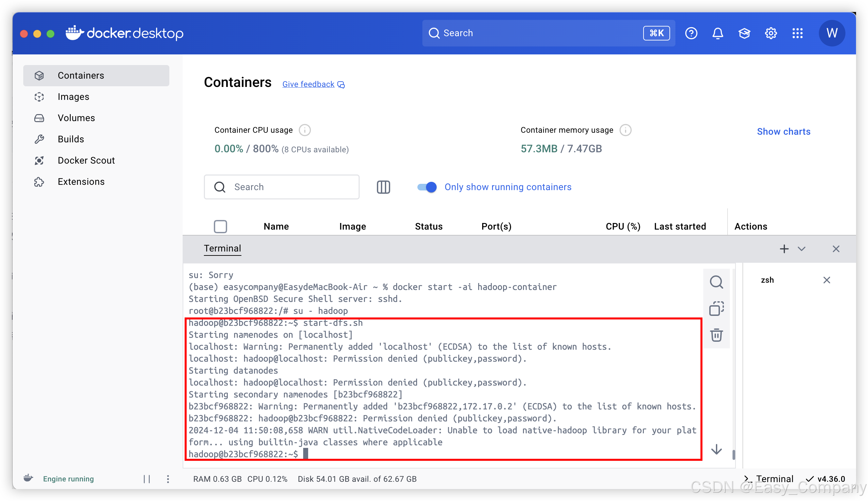Open the help question mark icon
868x501 pixels.
point(691,33)
